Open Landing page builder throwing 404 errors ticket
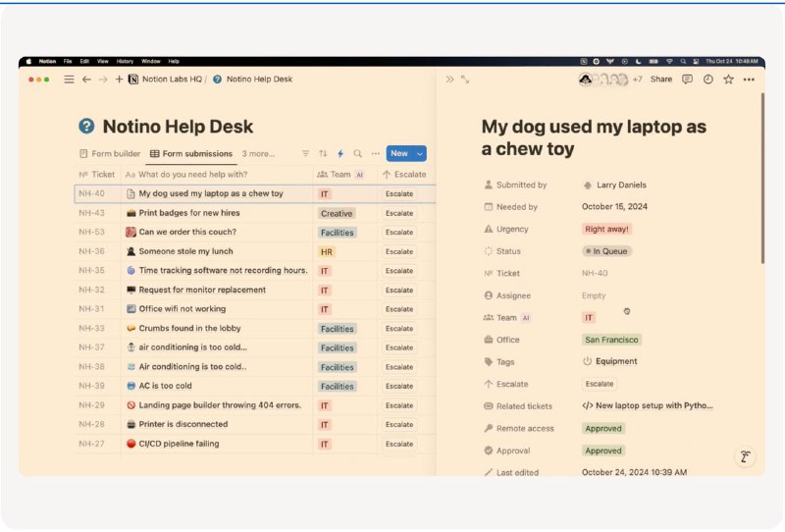 [x=220, y=404]
